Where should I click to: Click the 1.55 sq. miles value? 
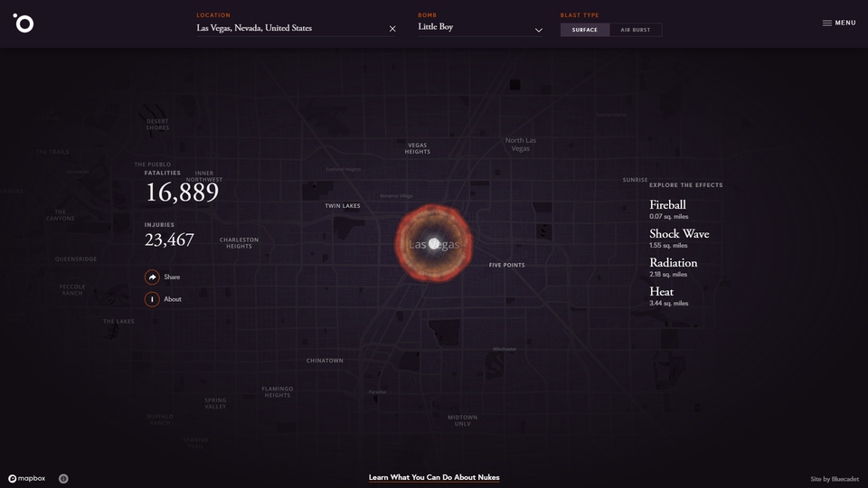point(668,246)
